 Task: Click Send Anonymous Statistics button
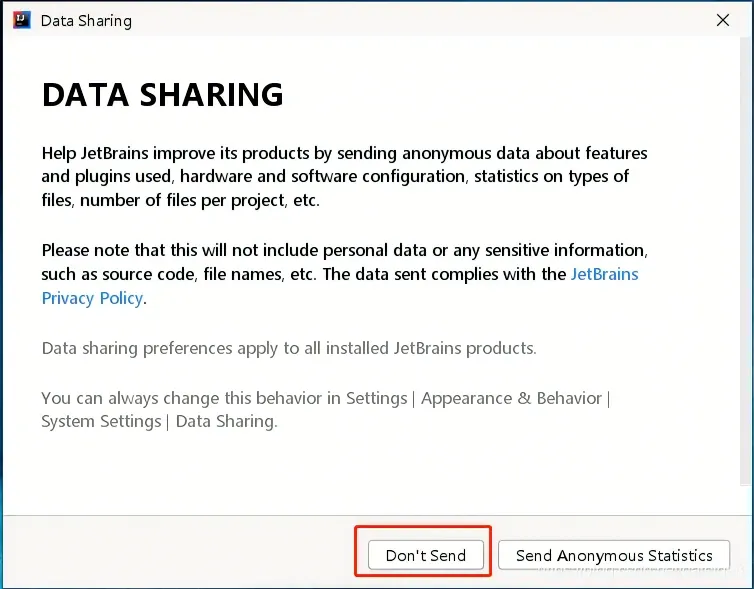pos(614,555)
